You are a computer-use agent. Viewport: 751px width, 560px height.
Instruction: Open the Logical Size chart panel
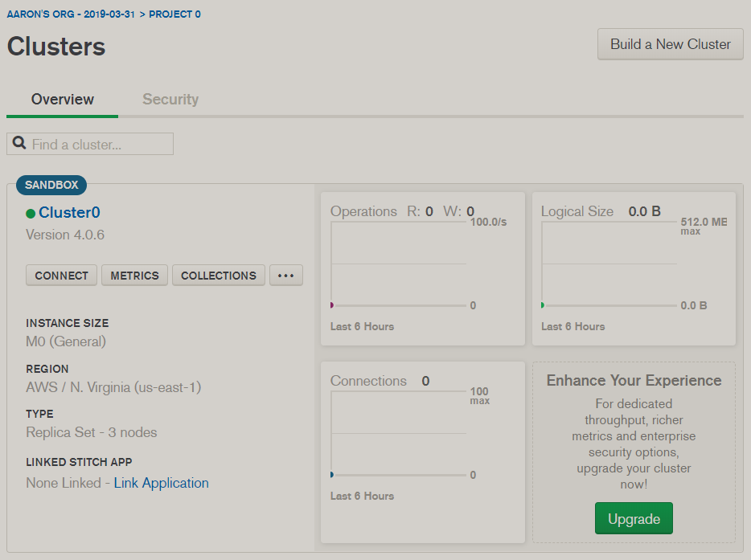[x=634, y=268]
